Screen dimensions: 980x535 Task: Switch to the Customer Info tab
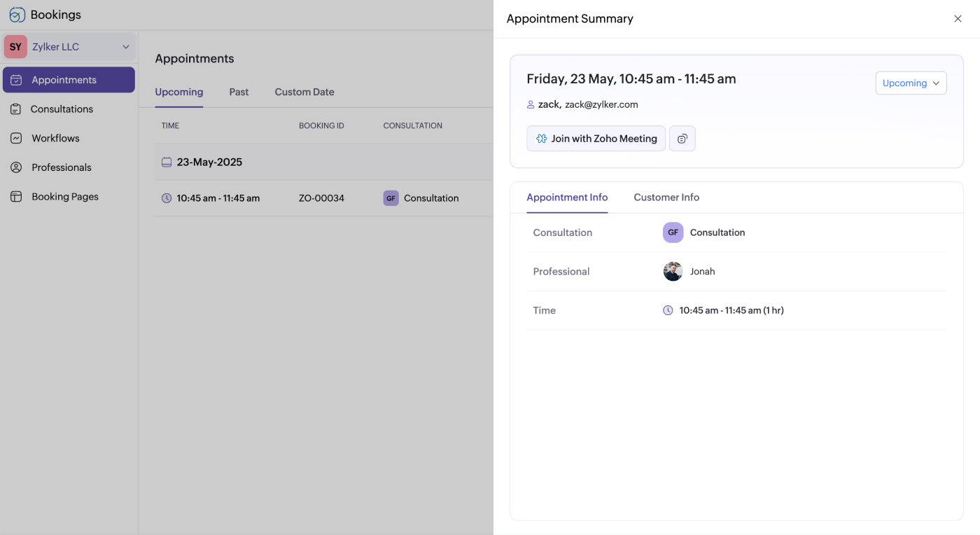coord(666,197)
